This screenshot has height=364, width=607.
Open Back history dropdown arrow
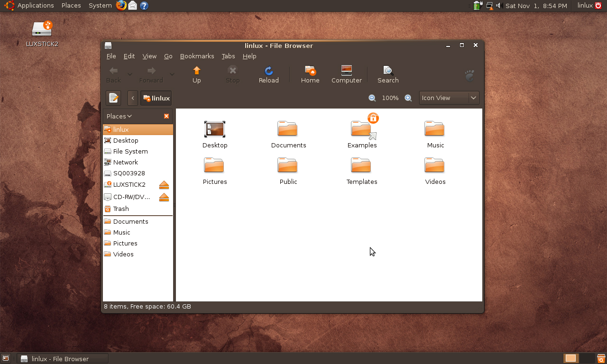point(129,74)
